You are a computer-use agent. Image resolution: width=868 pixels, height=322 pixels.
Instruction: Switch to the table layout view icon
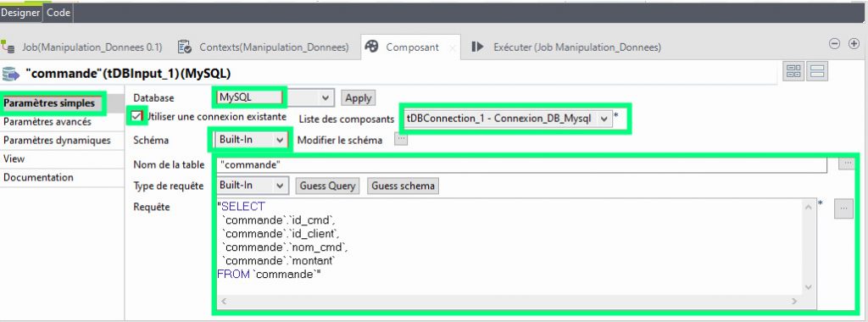click(793, 71)
